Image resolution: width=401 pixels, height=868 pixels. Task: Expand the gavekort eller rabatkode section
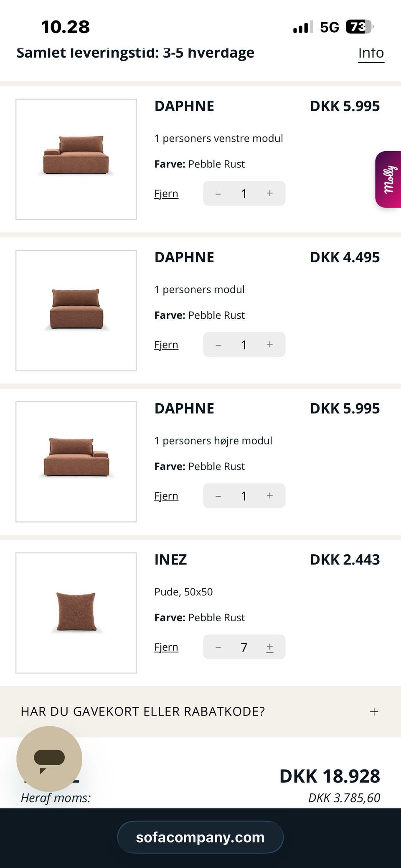[143, 711]
